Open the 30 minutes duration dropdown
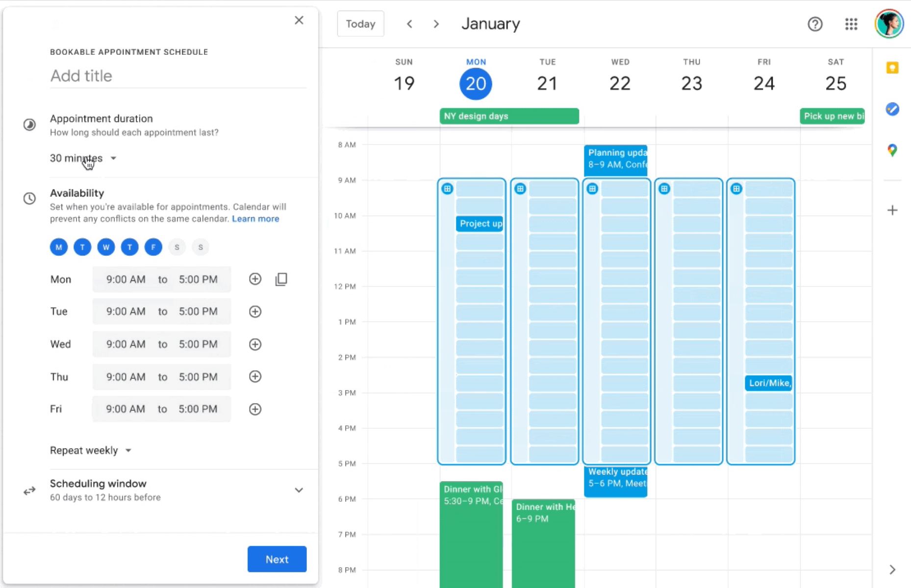 (83, 158)
